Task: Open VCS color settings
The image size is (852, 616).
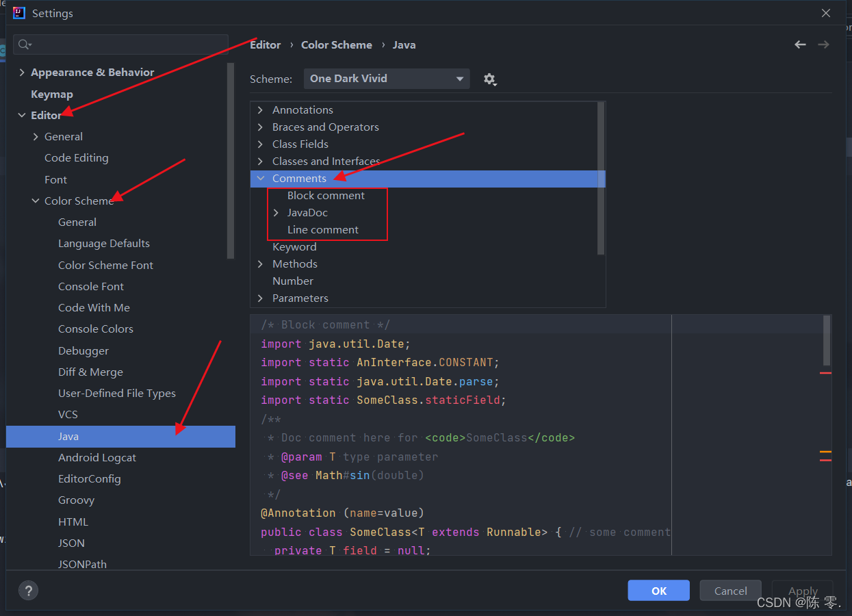Action: click(x=68, y=415)
